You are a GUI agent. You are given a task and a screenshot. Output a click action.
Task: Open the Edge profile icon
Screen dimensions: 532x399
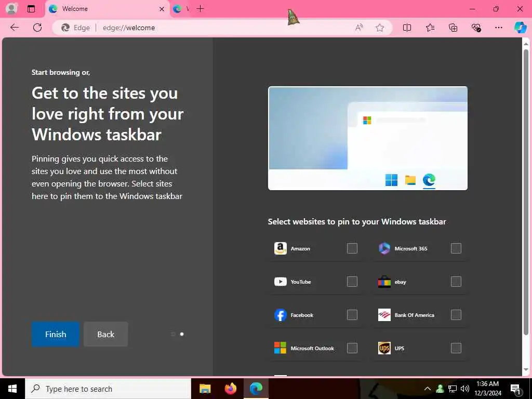[x=11, y=8]
